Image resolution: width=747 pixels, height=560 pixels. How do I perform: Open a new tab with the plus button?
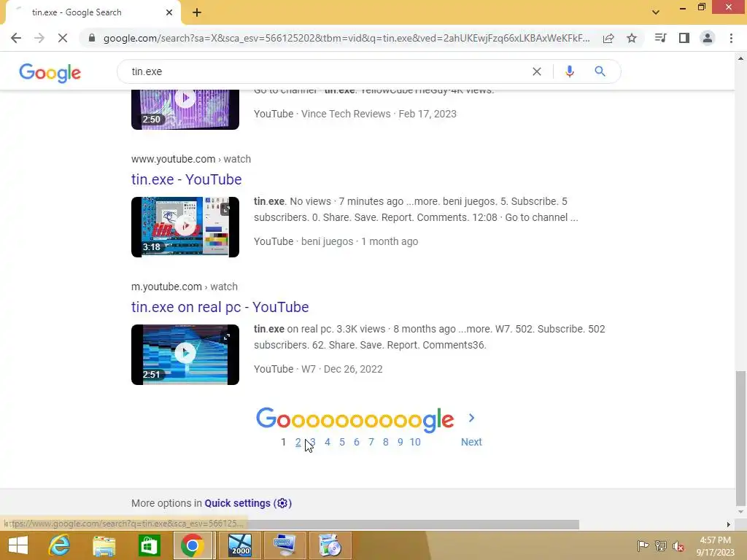click(197, 12)
